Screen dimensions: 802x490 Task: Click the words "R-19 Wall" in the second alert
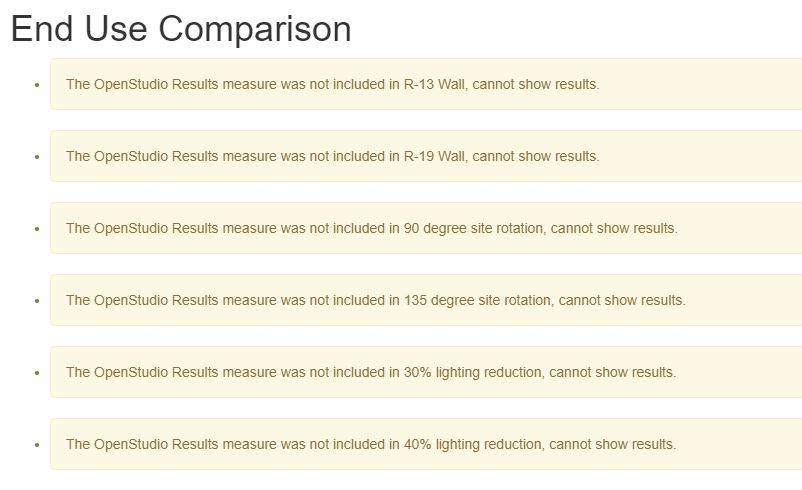pyautogui.click(x=435, y=156)
